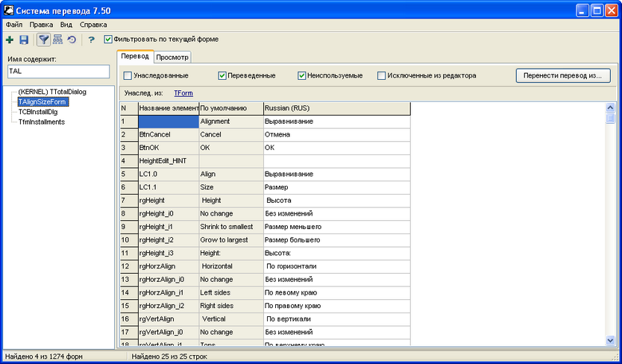
Task: Select the rgHeight_i3 element cell
Action: point(169,253)
